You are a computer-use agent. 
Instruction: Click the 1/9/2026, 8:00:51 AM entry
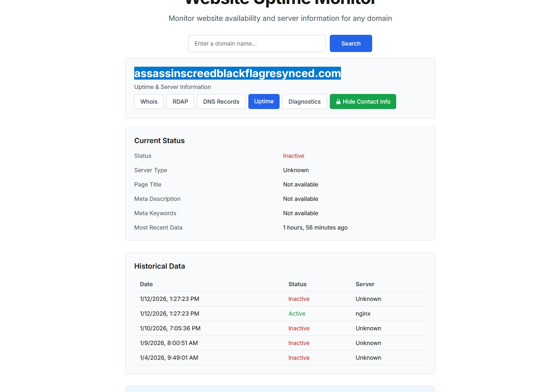click(169, 343)
